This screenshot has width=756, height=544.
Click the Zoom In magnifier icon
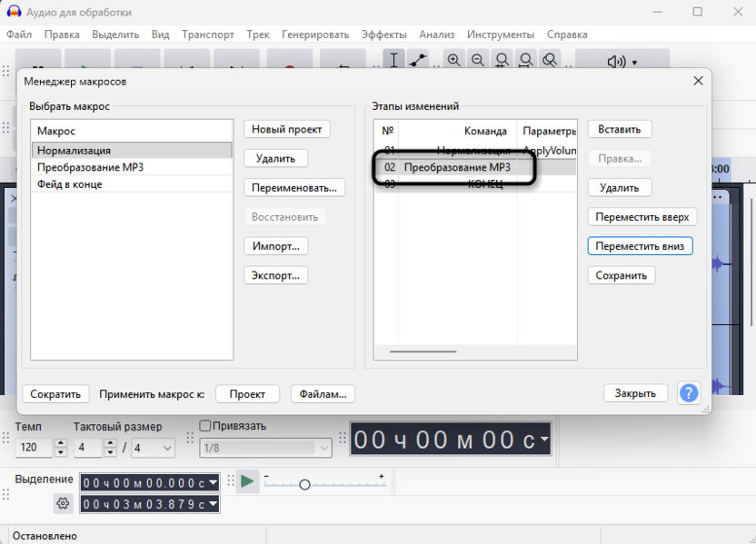coord(453,60)
